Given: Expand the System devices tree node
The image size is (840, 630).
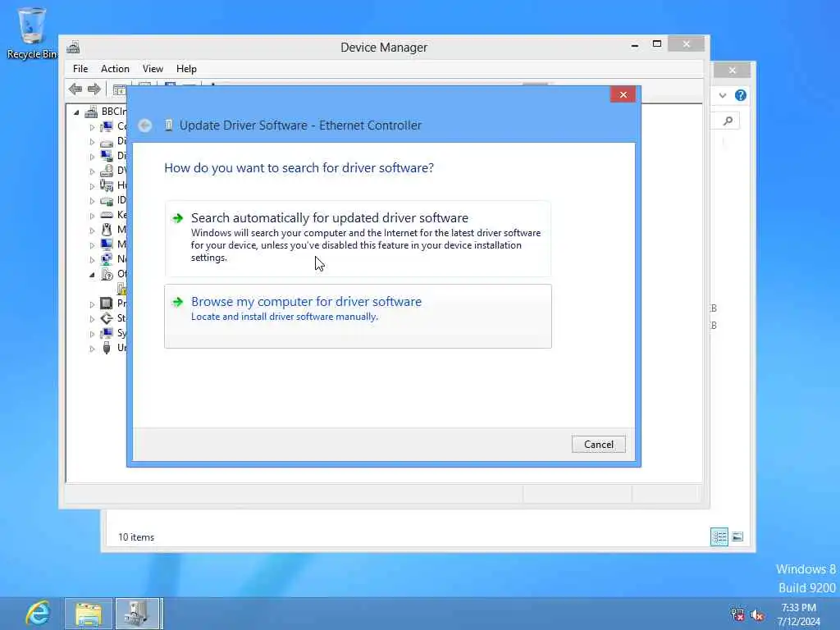Looking at the screenshot, I should (92, 333).
